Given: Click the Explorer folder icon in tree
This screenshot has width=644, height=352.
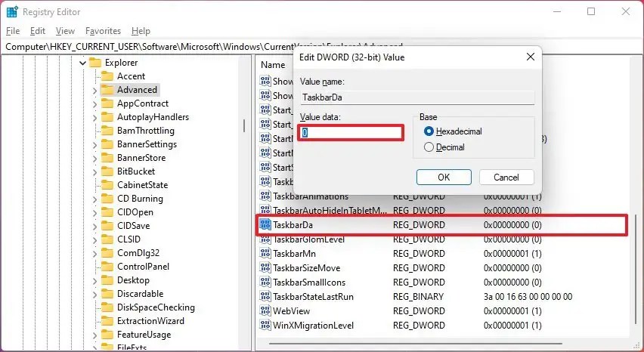Looking at the screenshot, I should 95,63.
